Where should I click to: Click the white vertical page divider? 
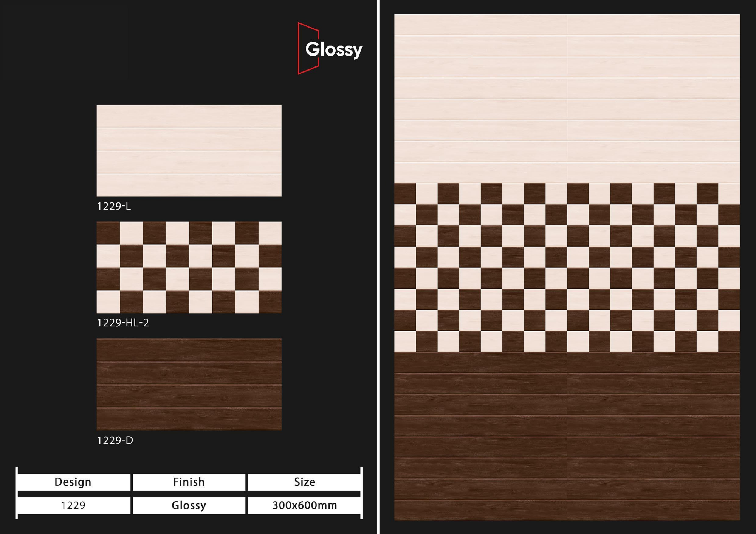(378, 267)
